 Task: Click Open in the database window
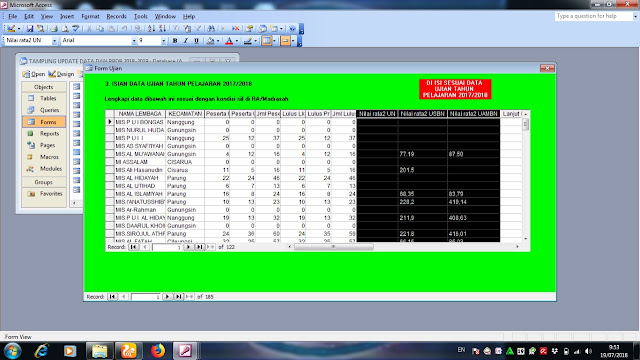[34, 74]
